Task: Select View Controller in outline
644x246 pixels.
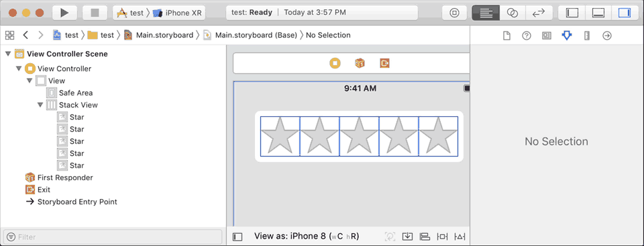Action: coord(64,69)
